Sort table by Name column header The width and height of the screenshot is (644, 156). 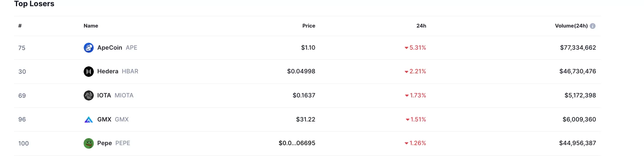point(91,26)
